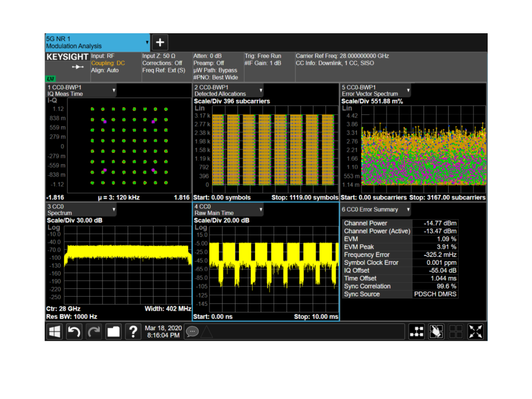This screenshot has height=399, width=532.
Task: Undo the last action
Action: point(74,332)
